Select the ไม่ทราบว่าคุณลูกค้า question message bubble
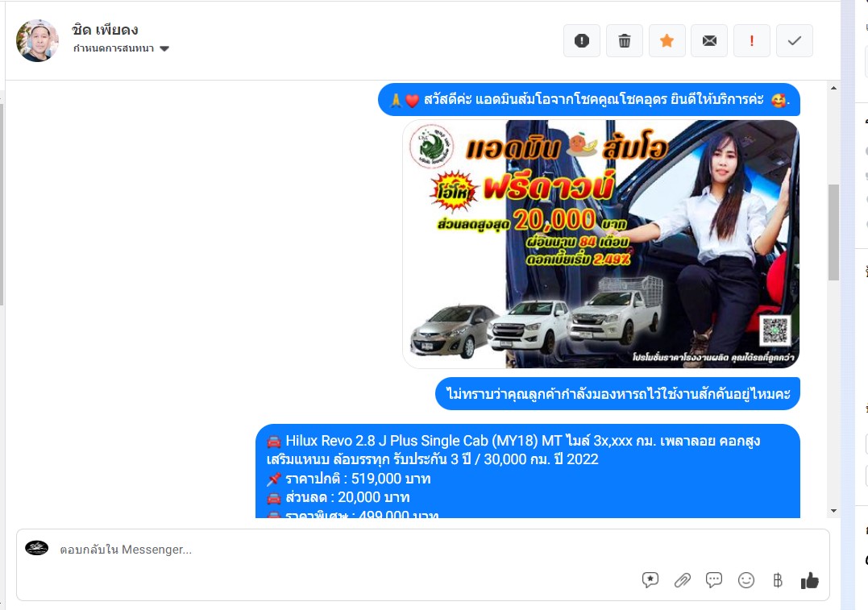The height and width of the screenshot is (610, 868). pyautogui.click(x=618, y=393)
